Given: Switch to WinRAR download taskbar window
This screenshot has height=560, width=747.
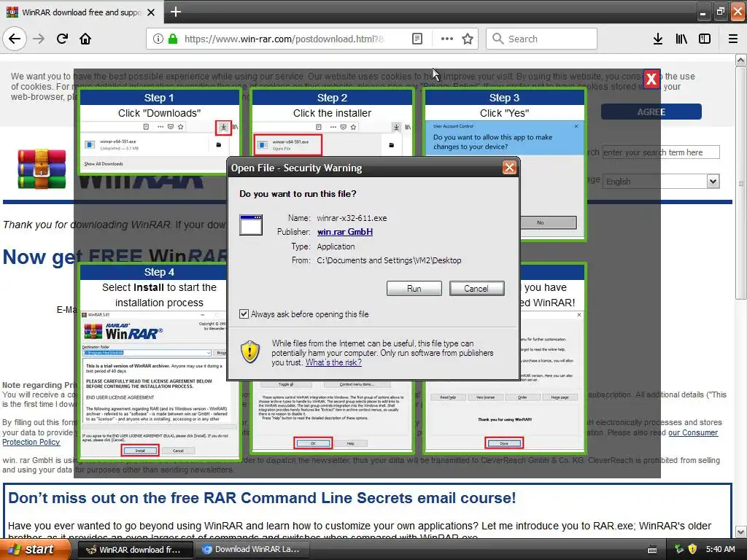Looking at the screenshot, I should point(134,550).
